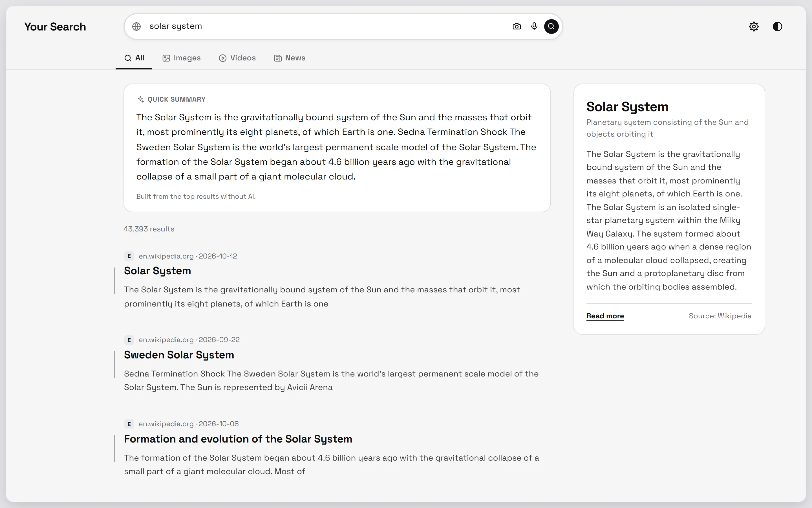Viewport: 812px width, 508px height.
Task: Toggle dark mode with half-circle icon
Action: pos(777,27)
